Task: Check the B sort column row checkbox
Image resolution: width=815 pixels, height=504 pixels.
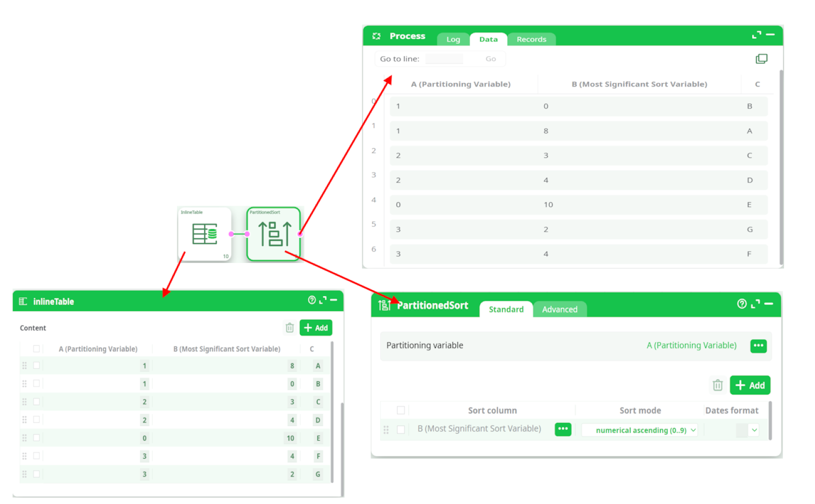Action: point(400,429)
